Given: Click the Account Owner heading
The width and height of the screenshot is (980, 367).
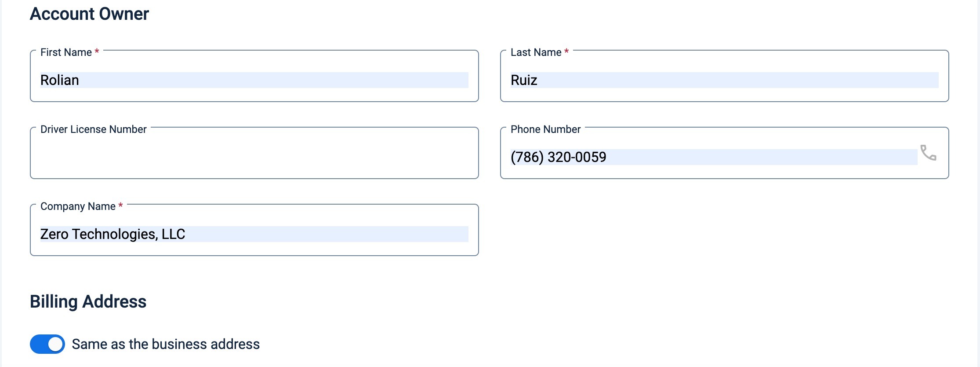Looking at the screenshot, I should point(89,14).
